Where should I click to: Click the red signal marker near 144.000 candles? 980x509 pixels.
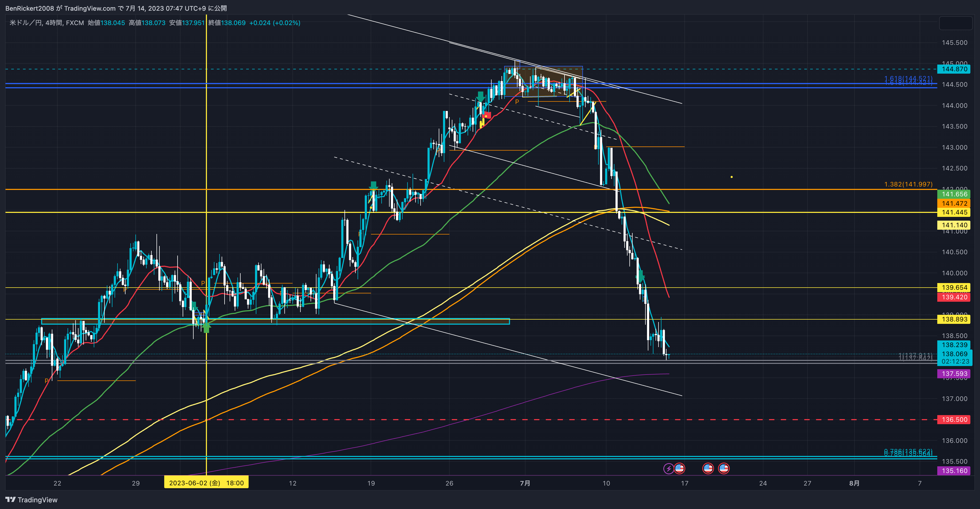[x=487, y=115]
